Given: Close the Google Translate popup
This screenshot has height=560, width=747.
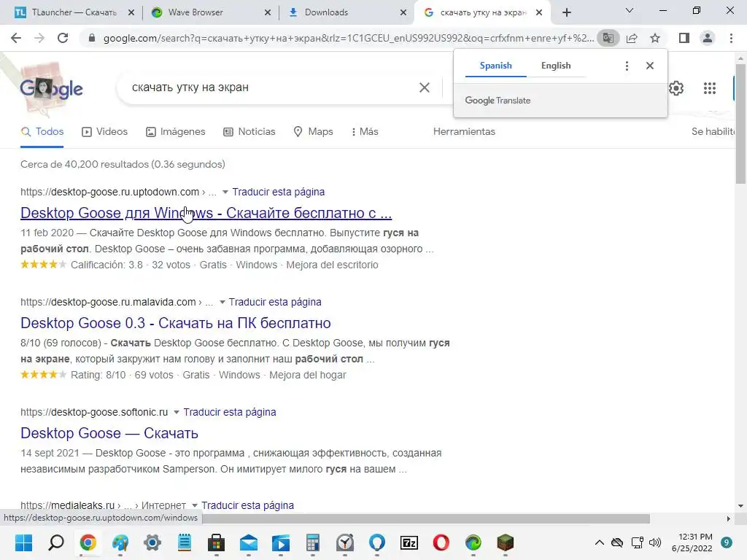Looking at the screenshot, I should 650,66.
